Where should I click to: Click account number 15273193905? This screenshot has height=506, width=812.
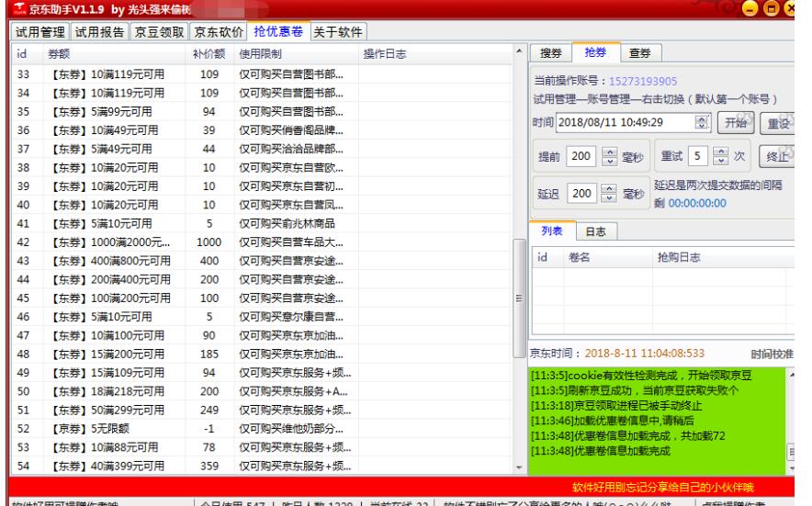(643, 82)
